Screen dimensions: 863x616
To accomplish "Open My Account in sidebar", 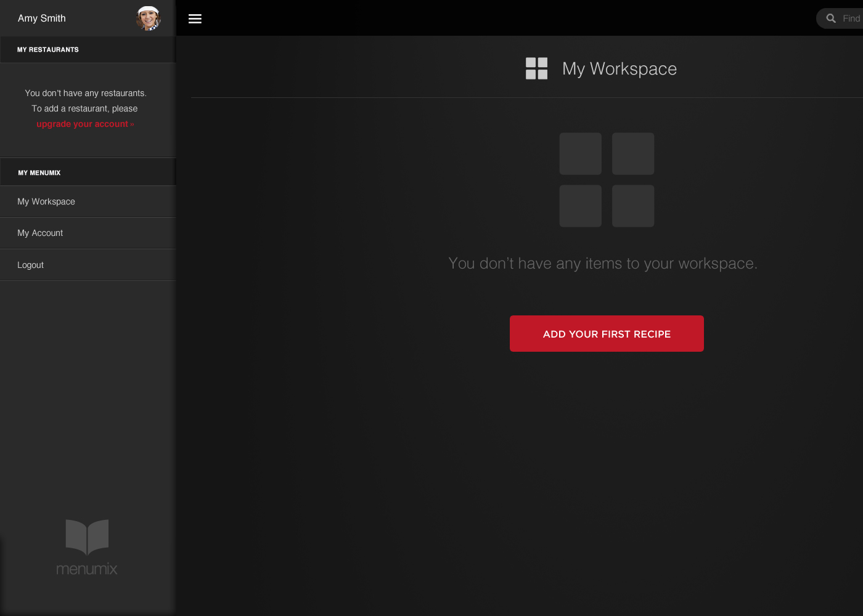I will coord(88,233).
